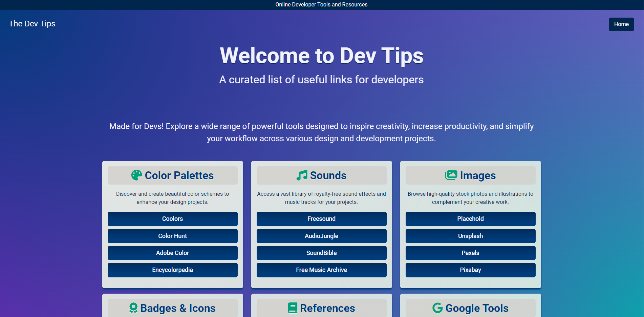This screenshot has height=317, width=644.
Task: Click the Images heading text
Action: (x=478, y=175)
